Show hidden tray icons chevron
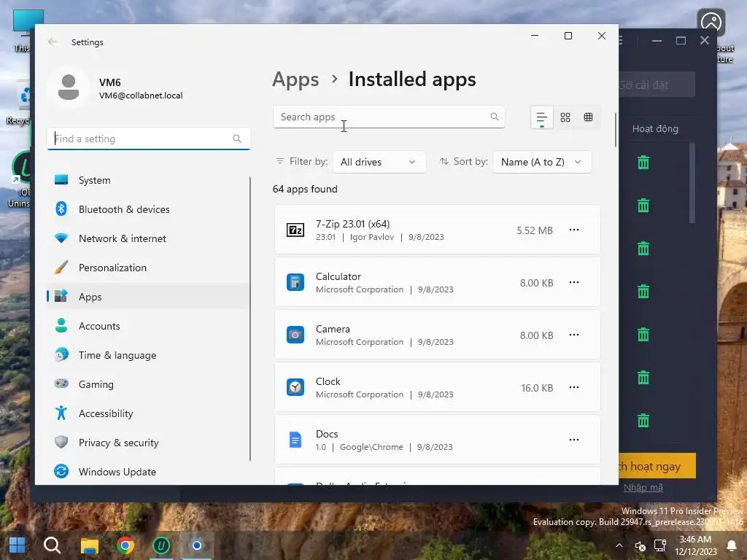The height and width of the screenshot is (560, 747). click(x=619, y=545)
